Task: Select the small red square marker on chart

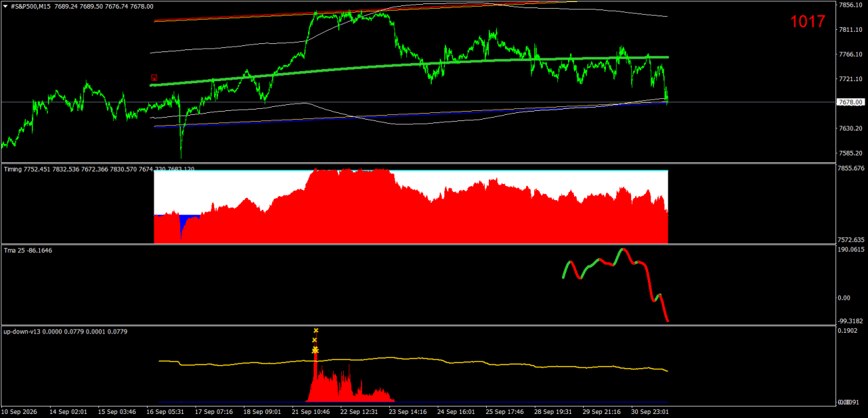Action: click(x=154, y=78)
